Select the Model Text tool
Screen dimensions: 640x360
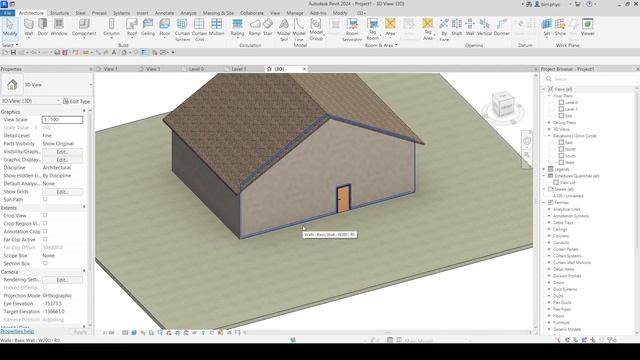284,29
